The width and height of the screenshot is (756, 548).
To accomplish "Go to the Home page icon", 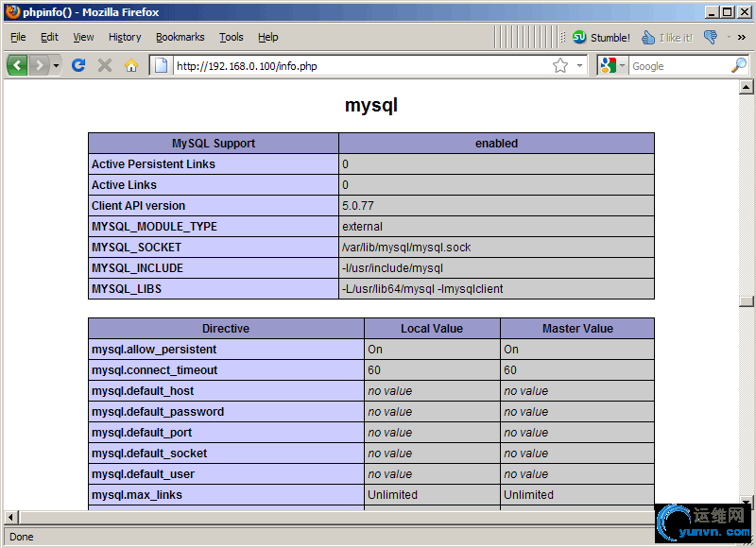I will point(131,65).
